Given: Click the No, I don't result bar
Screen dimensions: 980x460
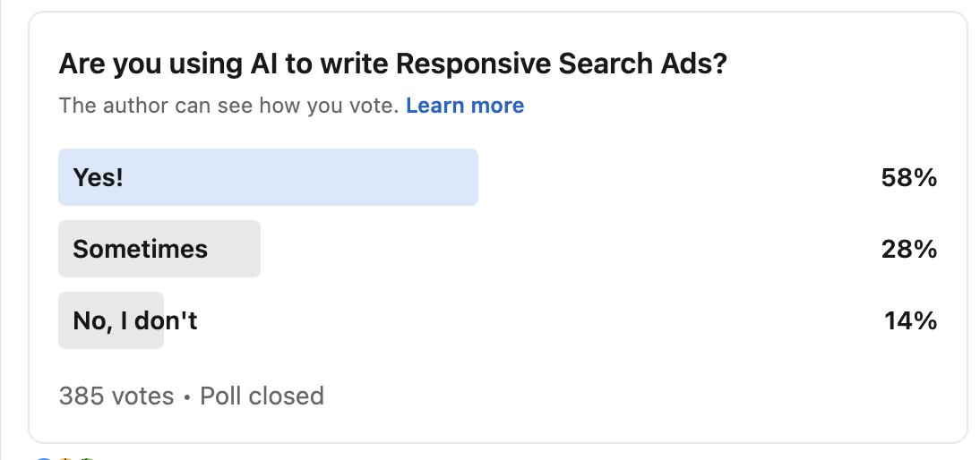Looking at the screenshot, I should point(111,320).
